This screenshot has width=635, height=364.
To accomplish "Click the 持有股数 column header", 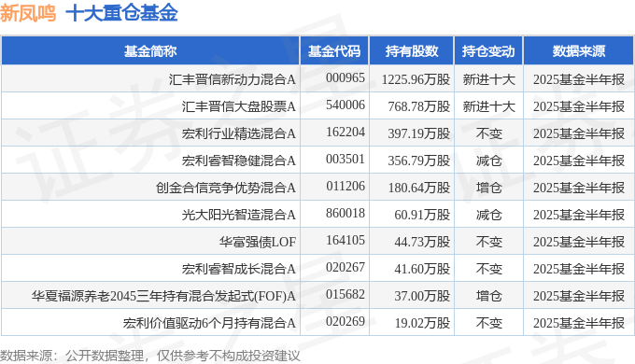I will coord(412,51).
